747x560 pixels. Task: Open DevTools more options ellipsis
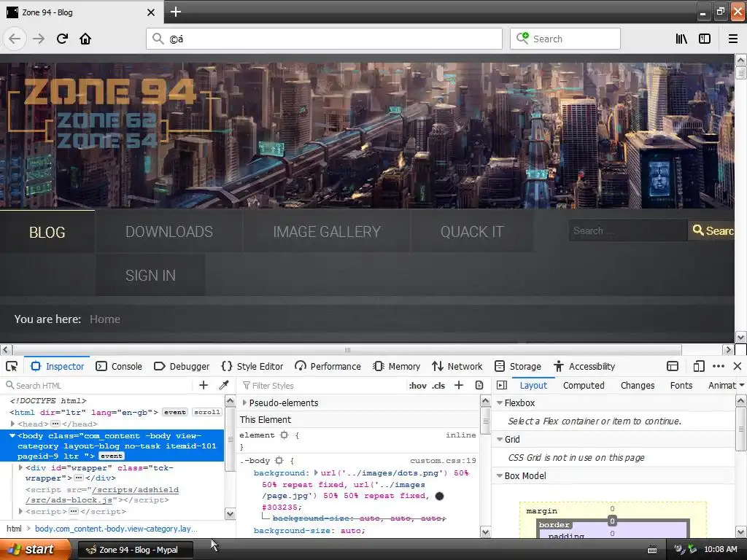click(x=719, y=366)
